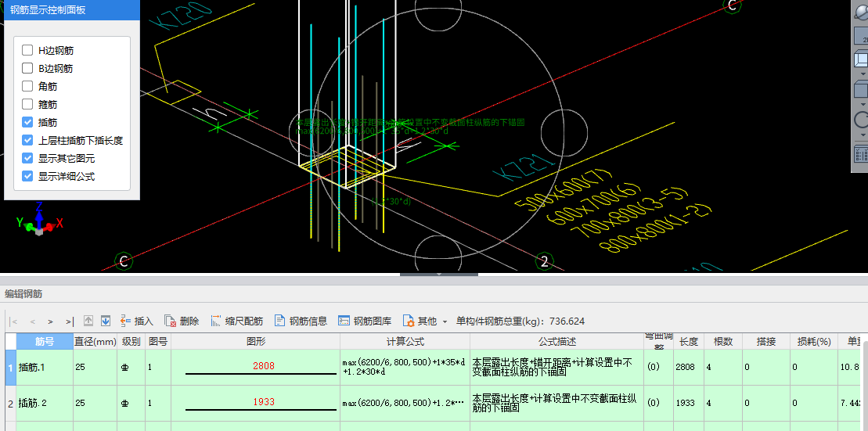Move selected rebar row down
Viewport: 868px width, 431px height.
point(106,321)
